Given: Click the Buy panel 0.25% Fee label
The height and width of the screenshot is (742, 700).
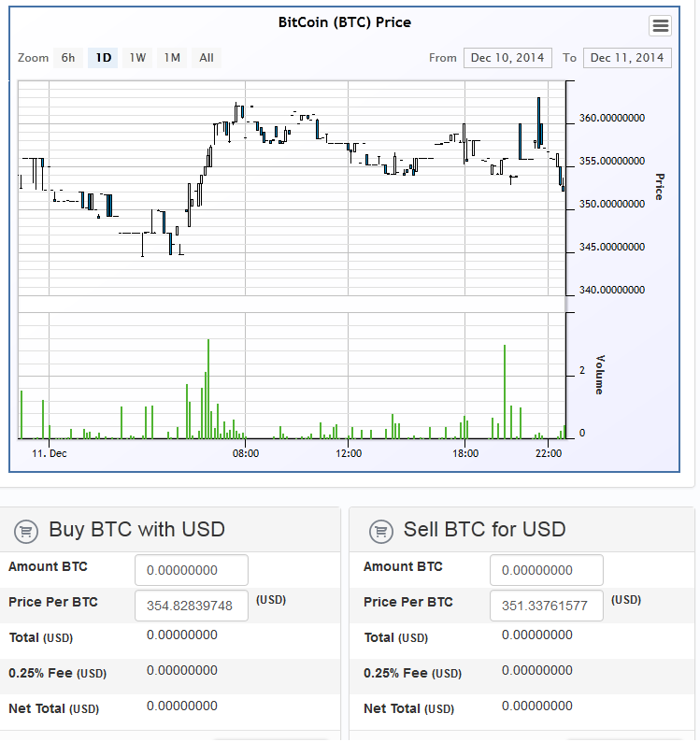Looking at the screenshot, I should [57, 673].
